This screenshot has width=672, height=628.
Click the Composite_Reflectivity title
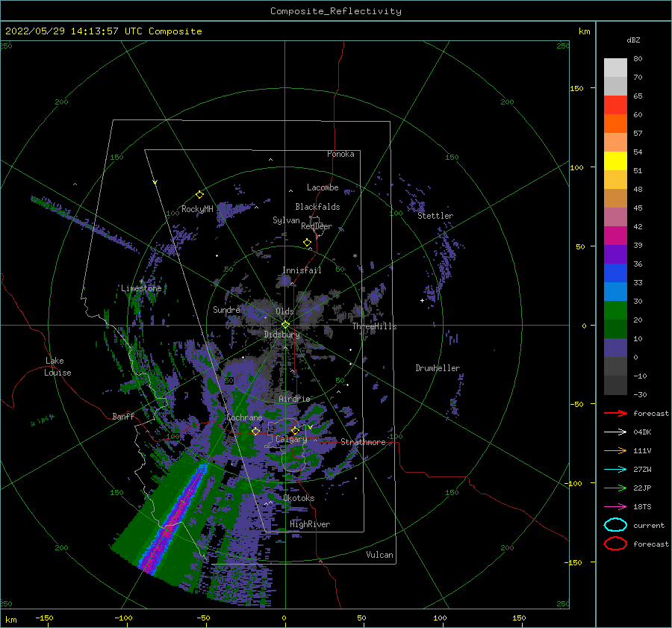(336, 11)
